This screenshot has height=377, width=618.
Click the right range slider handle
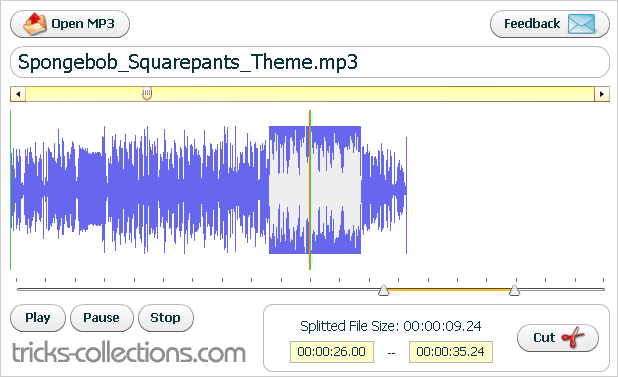coord(514,291)
